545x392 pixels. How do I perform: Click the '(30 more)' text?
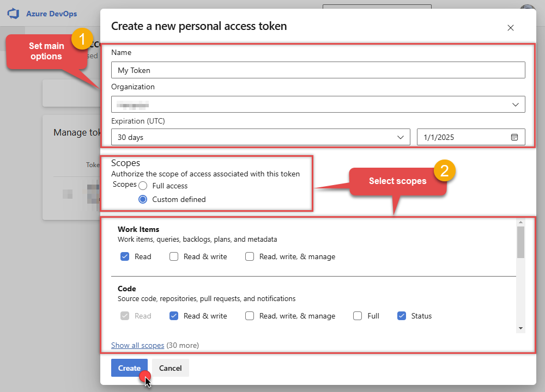click(183, 346)
